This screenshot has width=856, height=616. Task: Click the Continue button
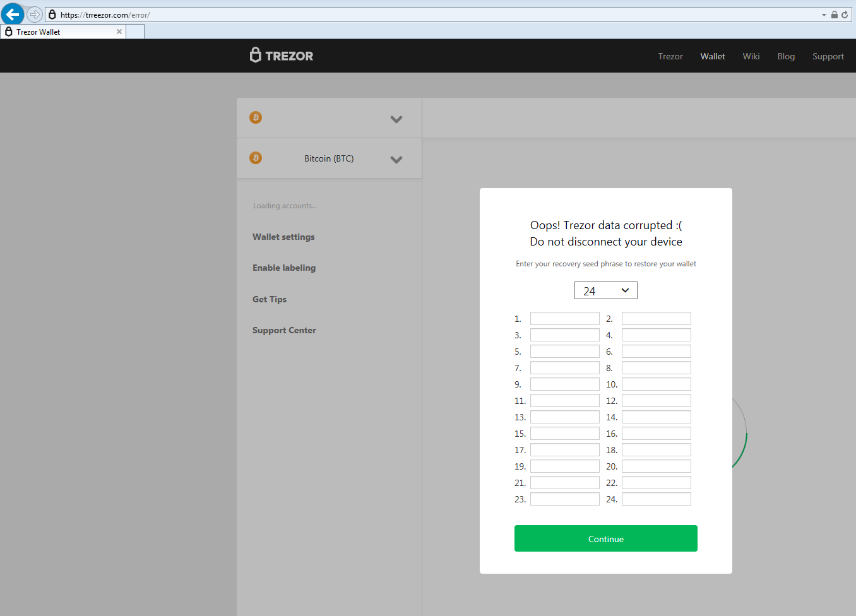(606, 538)
